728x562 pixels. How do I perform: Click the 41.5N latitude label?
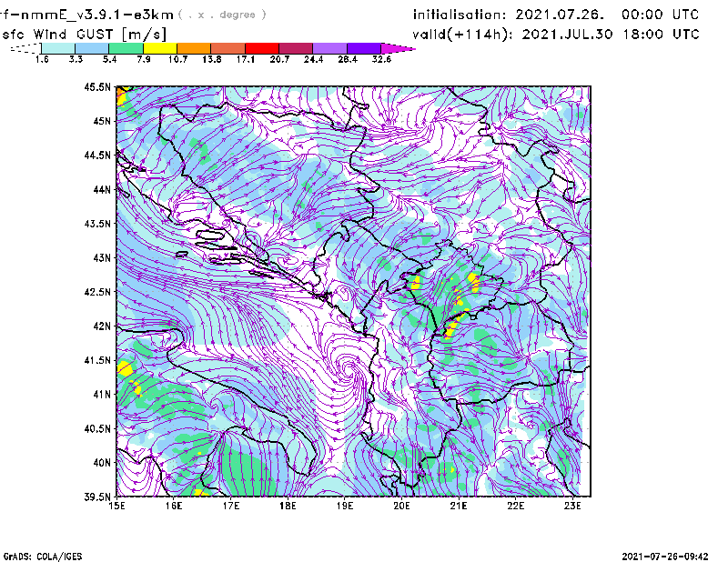click(97, 360)
